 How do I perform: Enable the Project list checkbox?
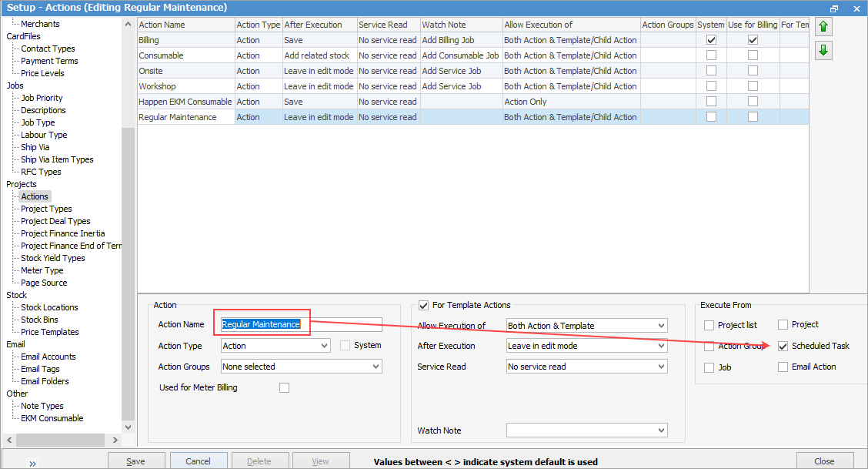pos(709,325)
